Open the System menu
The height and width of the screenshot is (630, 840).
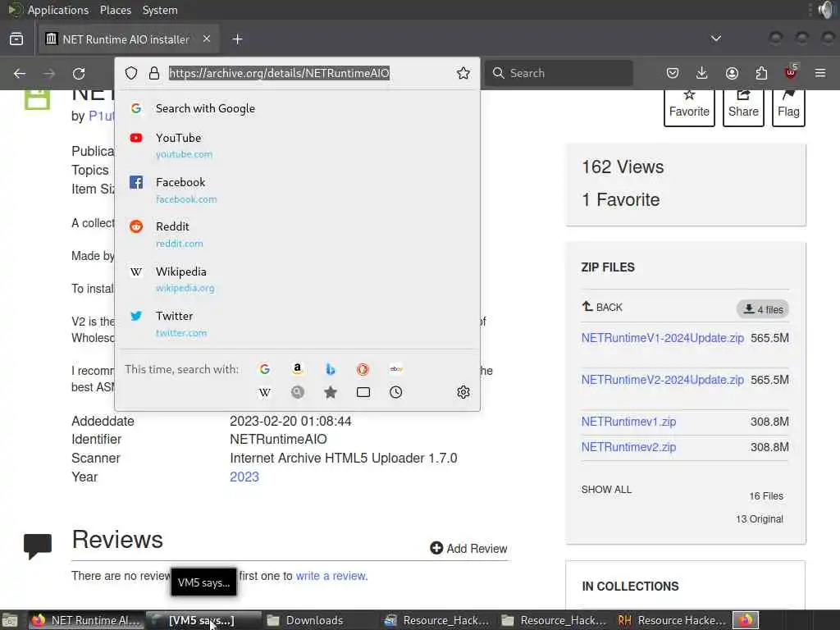(x=160, y=10)
